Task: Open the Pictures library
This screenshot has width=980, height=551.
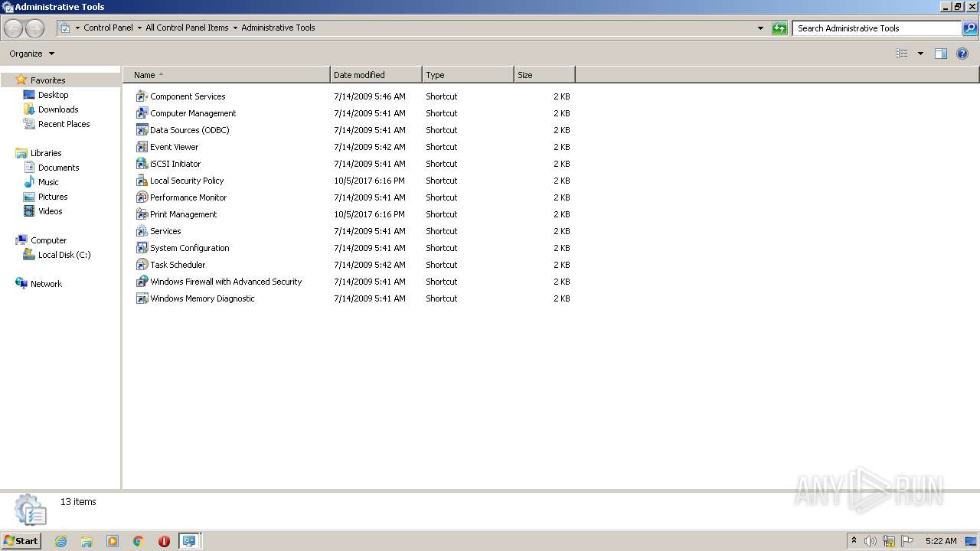Action: pos(53,197)
